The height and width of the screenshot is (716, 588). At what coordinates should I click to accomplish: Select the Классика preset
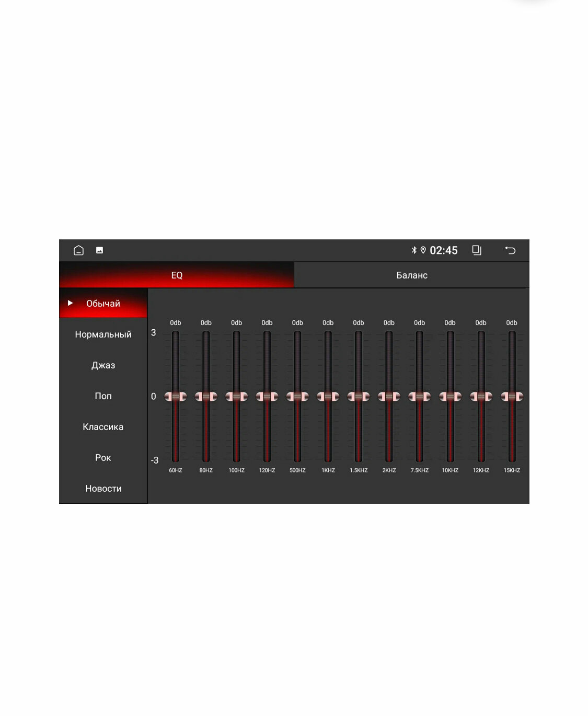[x=103, y=426]
